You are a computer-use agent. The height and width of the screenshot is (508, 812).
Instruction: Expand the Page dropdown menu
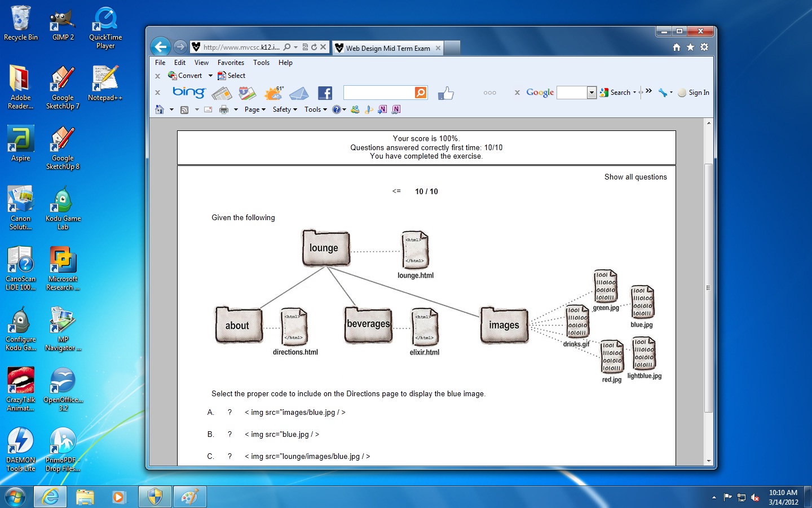[255, 110]
